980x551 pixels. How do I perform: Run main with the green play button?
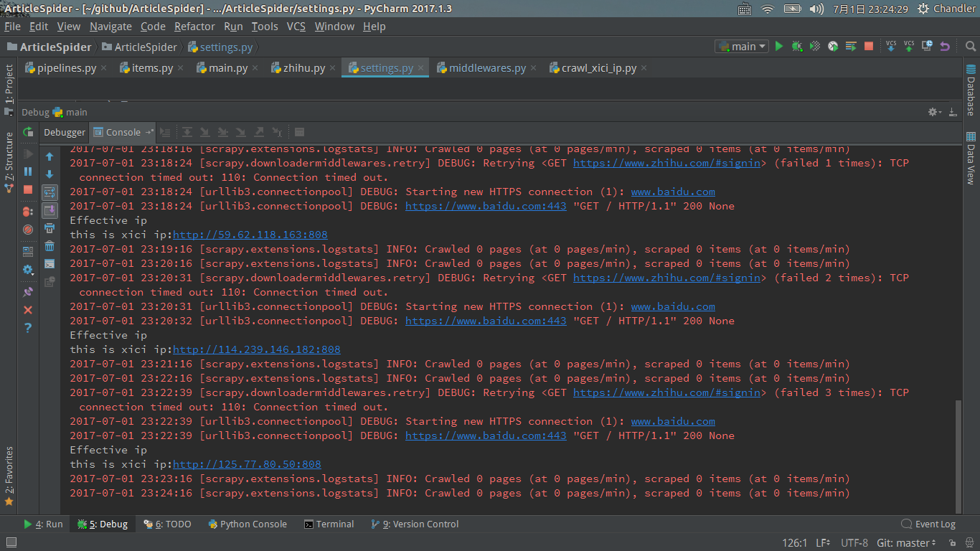coord(779,46)
